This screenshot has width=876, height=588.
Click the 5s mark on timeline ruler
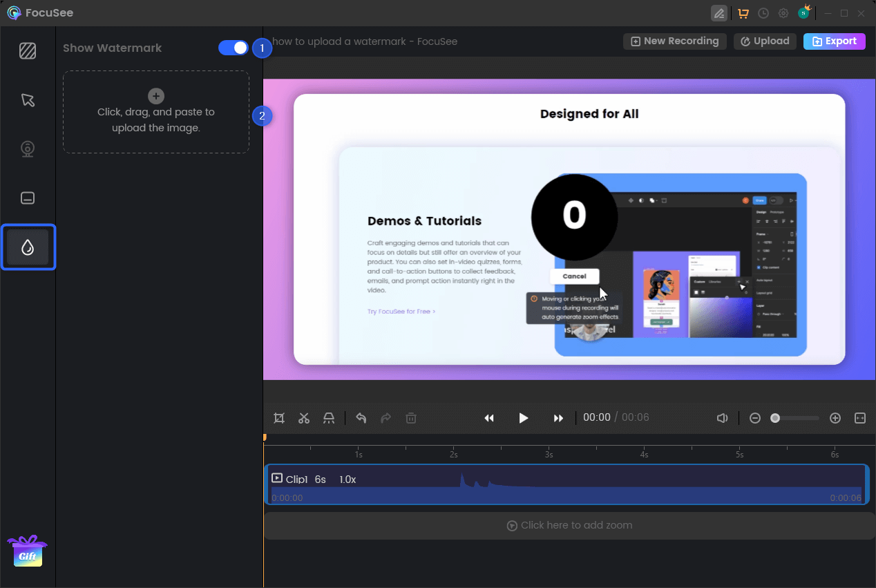pos(739,454)
